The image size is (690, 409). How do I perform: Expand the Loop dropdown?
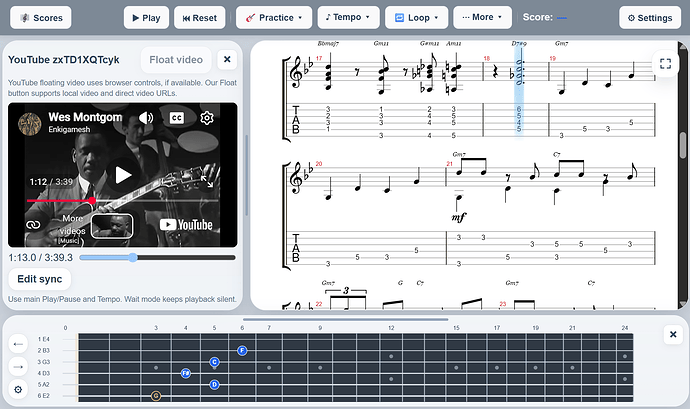click(x=416, y=18)
